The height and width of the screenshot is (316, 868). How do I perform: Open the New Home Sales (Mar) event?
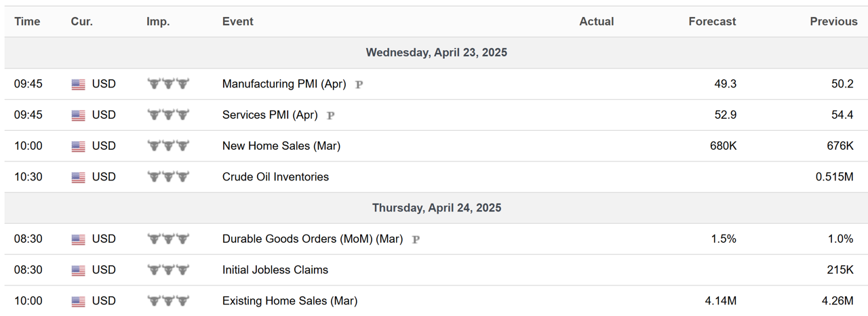pyautogui.click(x=281, y=146)
